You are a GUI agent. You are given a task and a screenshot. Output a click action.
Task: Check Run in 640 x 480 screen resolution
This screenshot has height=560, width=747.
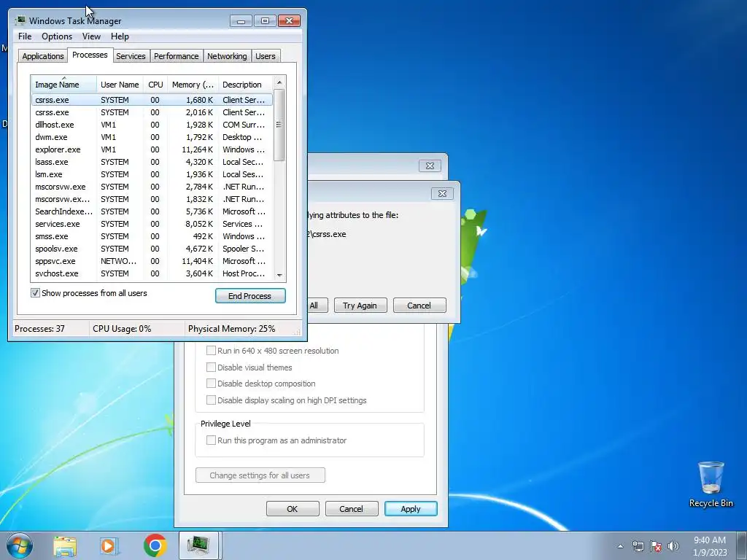pyautogui.click(x=211, y=351)
